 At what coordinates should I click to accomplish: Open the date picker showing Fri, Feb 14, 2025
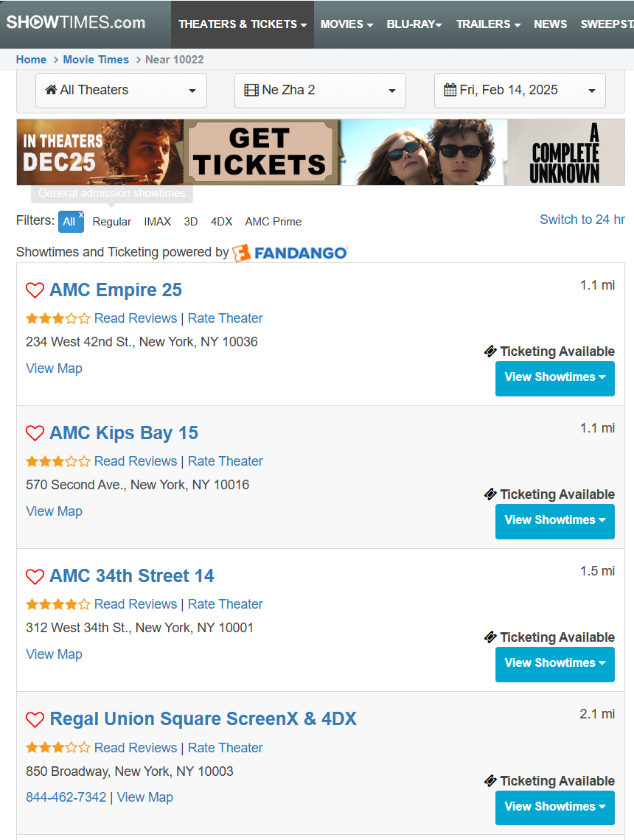(x=520, y=91)
